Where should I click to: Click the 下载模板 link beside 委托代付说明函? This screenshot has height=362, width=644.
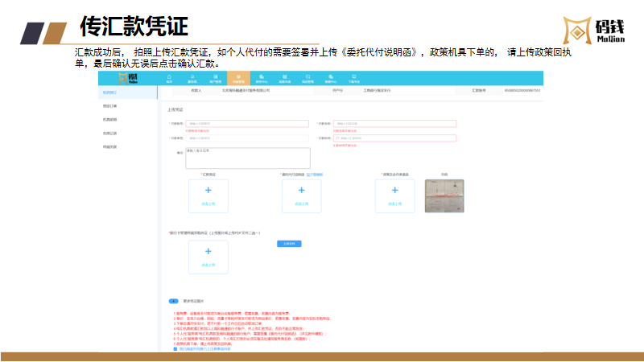pyautogui.click(x=317, y=174)
